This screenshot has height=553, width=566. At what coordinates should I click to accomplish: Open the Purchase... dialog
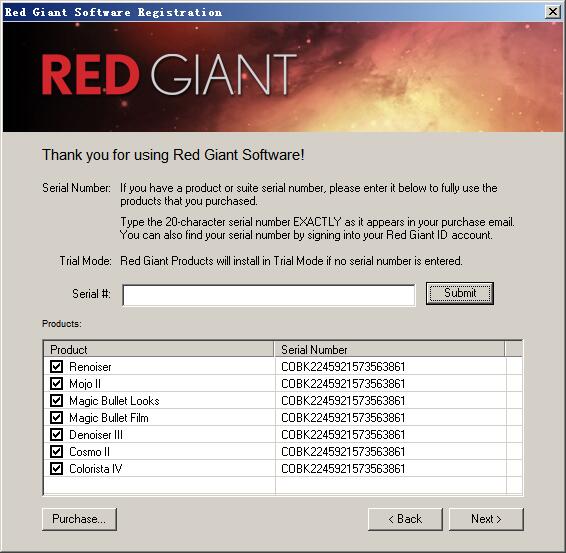79,519
